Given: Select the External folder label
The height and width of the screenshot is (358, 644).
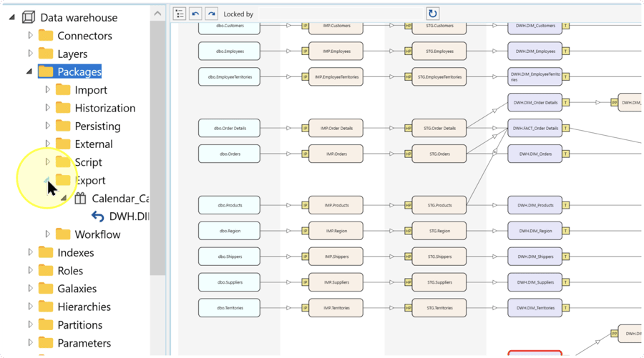Looking at the screenshot, I should (94, 144).
